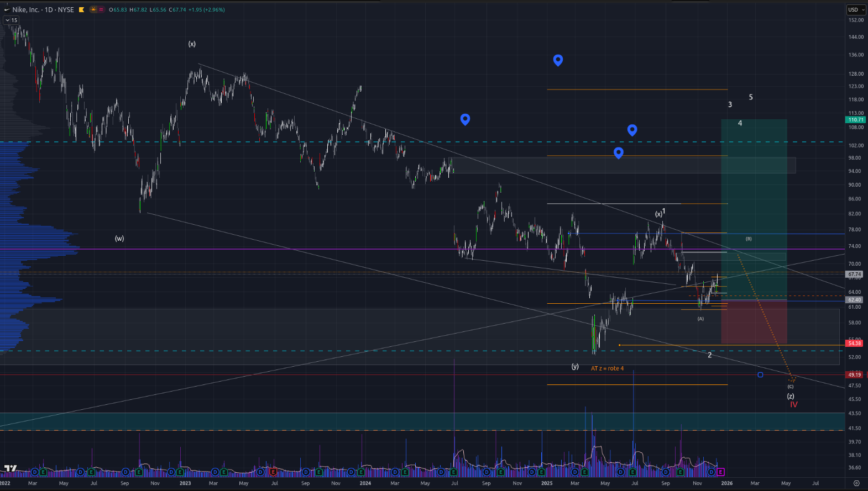Screen dimensions: 868x491
Task: Click the yellow flag icon next to NYSE
Action: 81,9
